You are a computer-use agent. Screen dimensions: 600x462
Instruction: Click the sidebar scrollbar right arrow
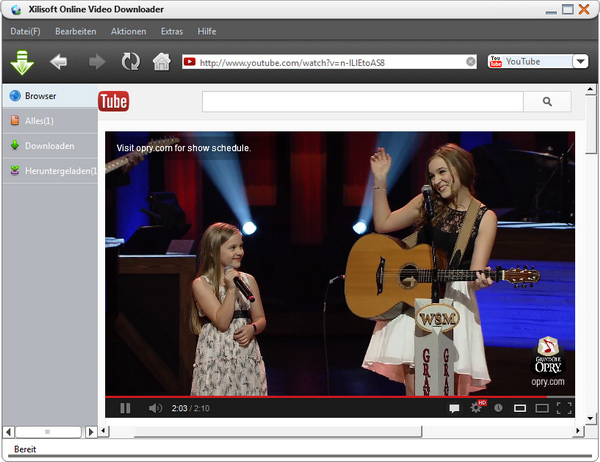click(91, 432)
